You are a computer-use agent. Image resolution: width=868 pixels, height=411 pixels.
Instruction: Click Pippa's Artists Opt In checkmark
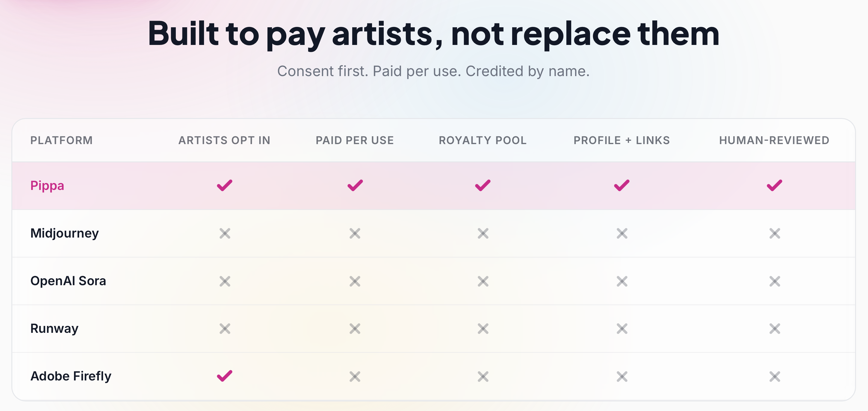224,185
